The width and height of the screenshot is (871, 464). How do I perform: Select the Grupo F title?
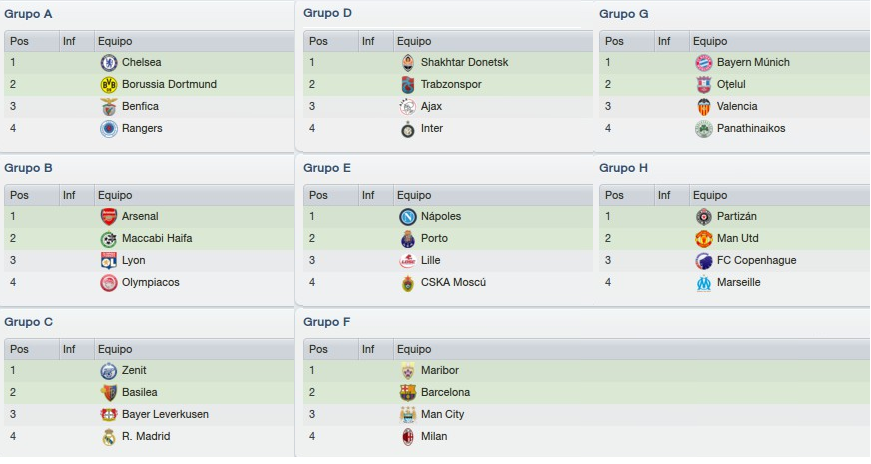tap(327, 322)
